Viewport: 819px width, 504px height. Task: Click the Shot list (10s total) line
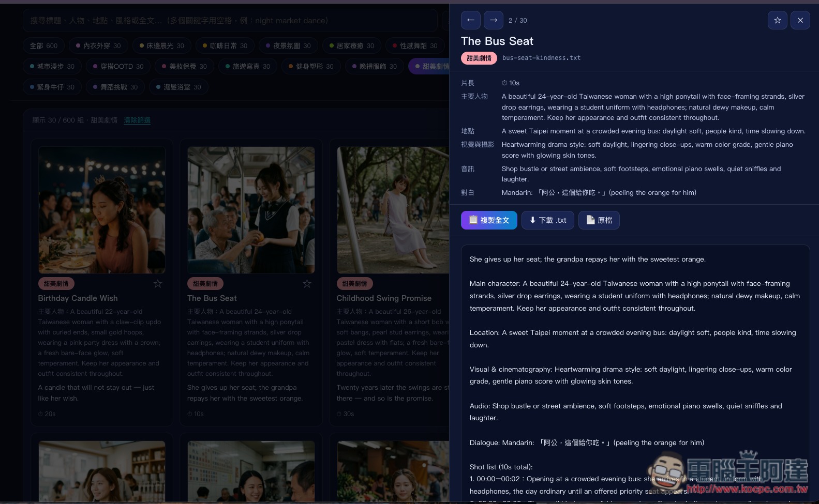[501, 467]
